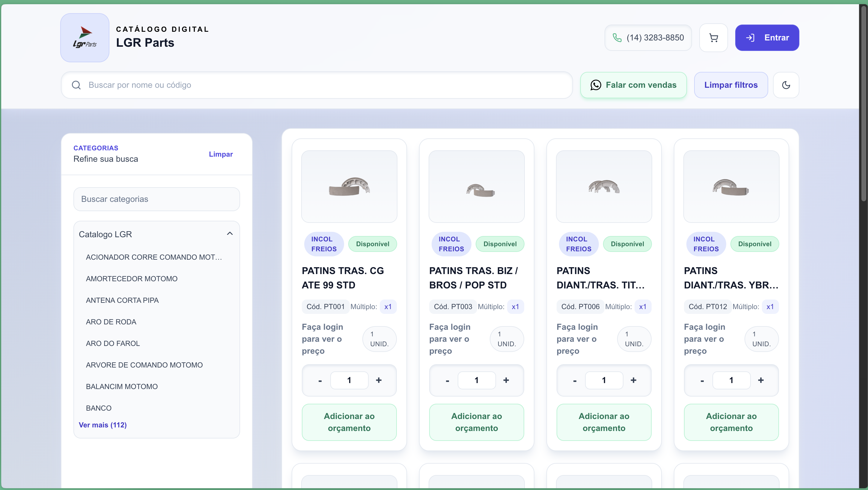Viewport: 868px width, 490px height.
Task: Collapse the Catalogo LGR category group
Action: pos(230,234)
